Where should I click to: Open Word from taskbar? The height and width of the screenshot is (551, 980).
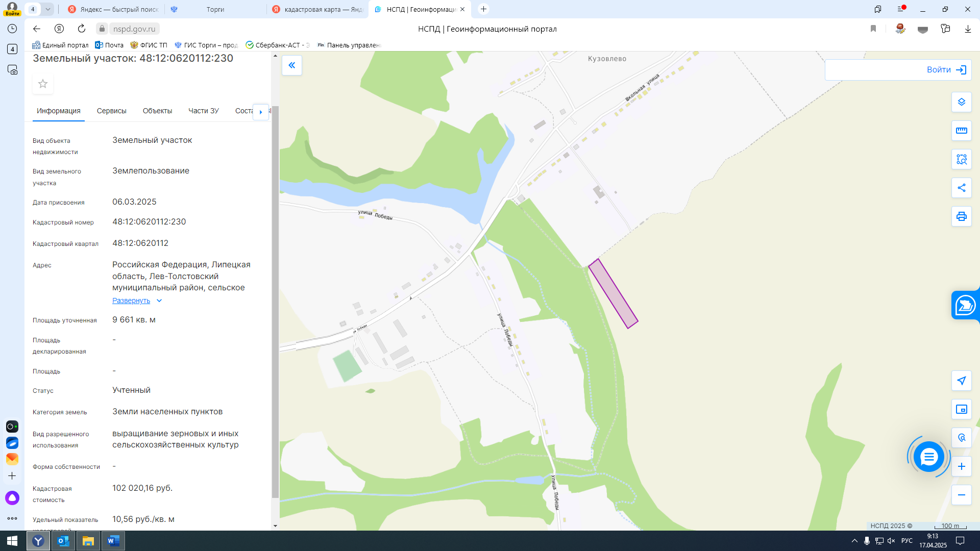[113, 541]
